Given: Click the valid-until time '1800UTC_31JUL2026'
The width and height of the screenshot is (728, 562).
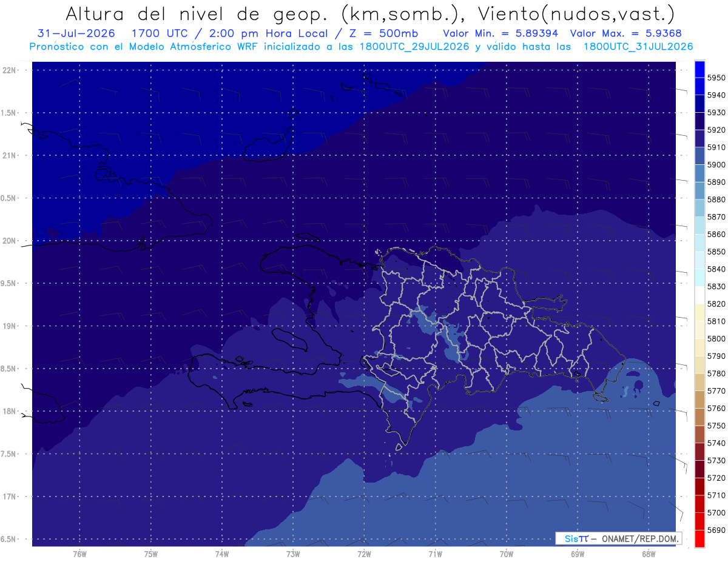Looking at the screenshot, I should tap(638, 47).
